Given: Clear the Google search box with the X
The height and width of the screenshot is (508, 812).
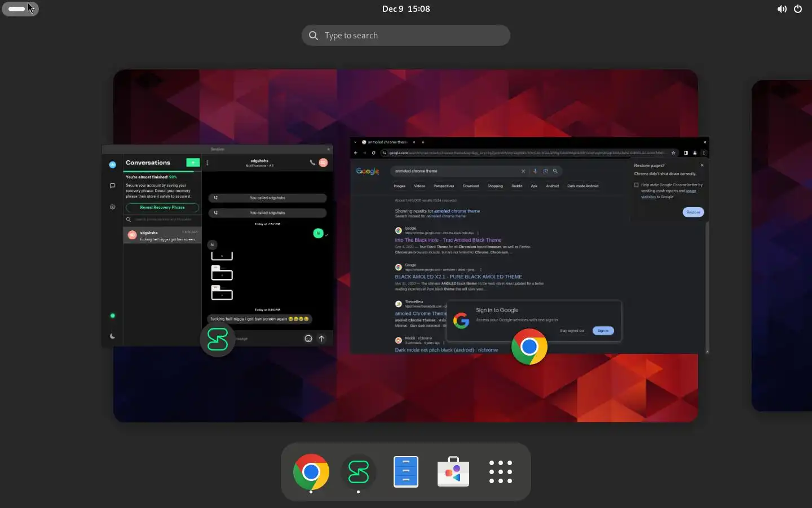Looking at the screenshot, I should click(523, 171).
